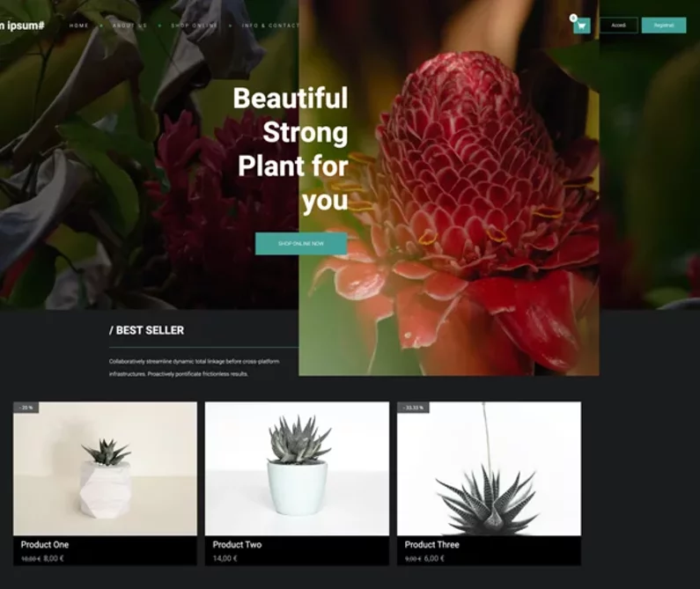Open the HOME menu item
The image size is (700, 589).
coord(78,26)
